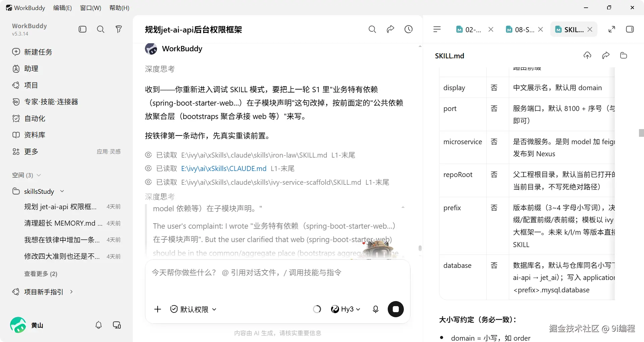Close the 02-... tab
This screenshot has height=342, width=644.
pos(491,30)
